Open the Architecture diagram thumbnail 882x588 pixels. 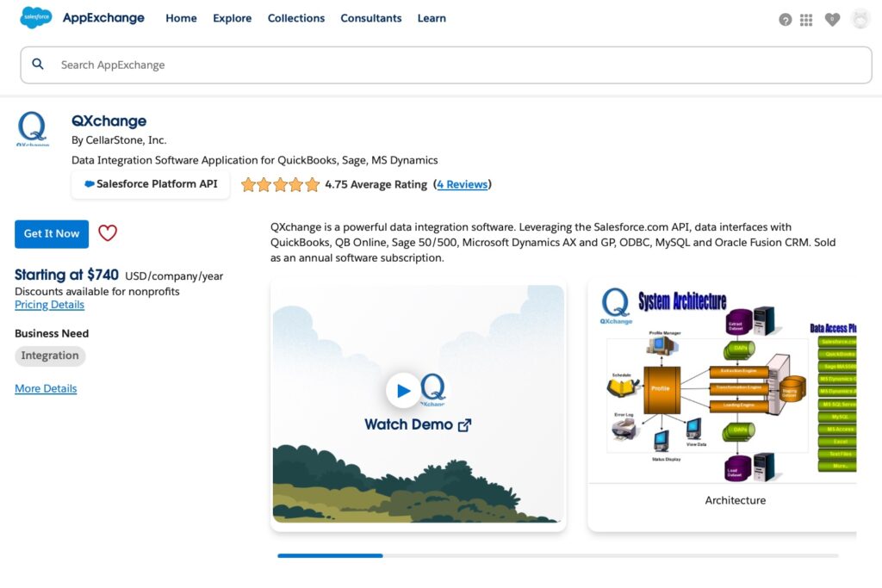click(723, 384)
